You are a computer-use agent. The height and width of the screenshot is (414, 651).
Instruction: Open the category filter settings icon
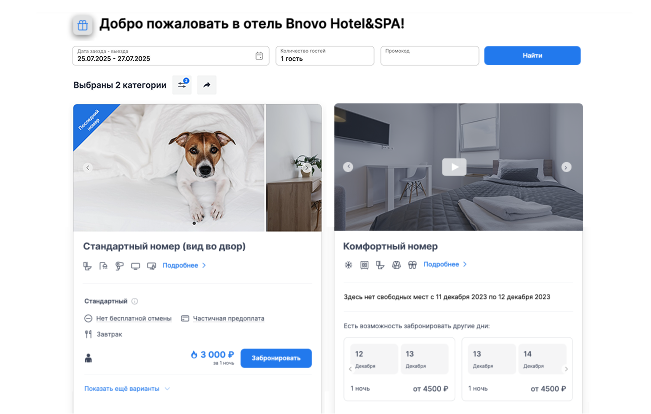(182, 85)
